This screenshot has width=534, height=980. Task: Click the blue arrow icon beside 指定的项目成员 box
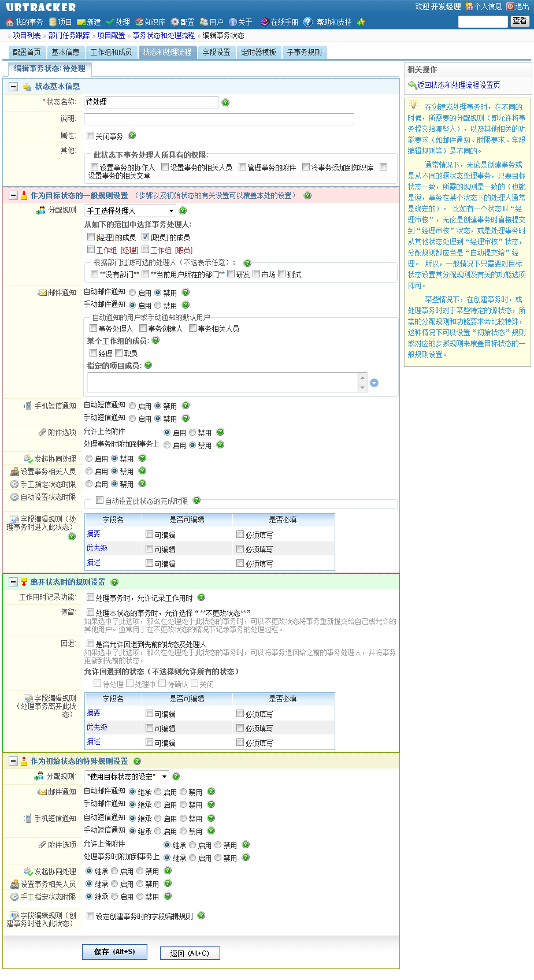pos(374,383)
